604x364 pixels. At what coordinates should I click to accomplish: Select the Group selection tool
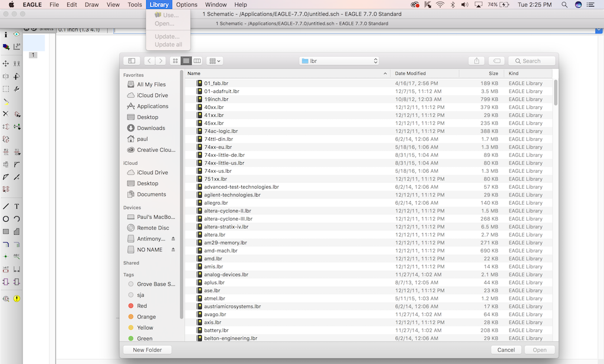pyautogui.click(x=6, y=89)
